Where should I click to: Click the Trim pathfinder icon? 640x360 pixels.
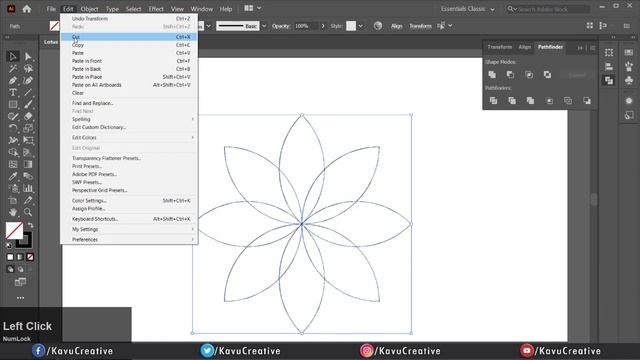coord(511,100)
